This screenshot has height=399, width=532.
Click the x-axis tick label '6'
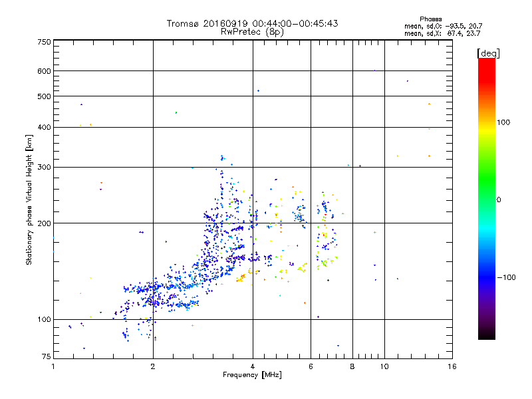click(311, 366)
